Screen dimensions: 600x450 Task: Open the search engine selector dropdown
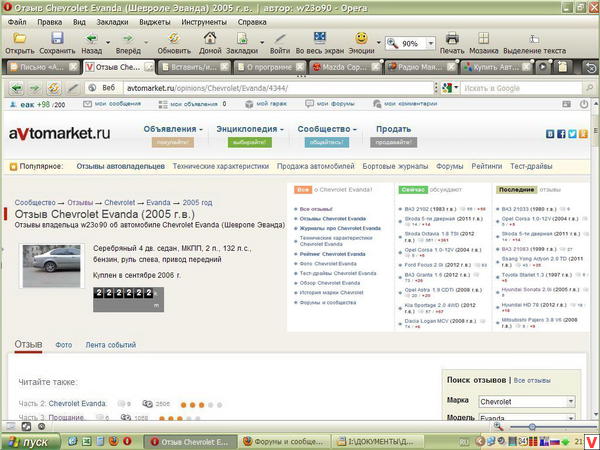[x=450, y=88]
